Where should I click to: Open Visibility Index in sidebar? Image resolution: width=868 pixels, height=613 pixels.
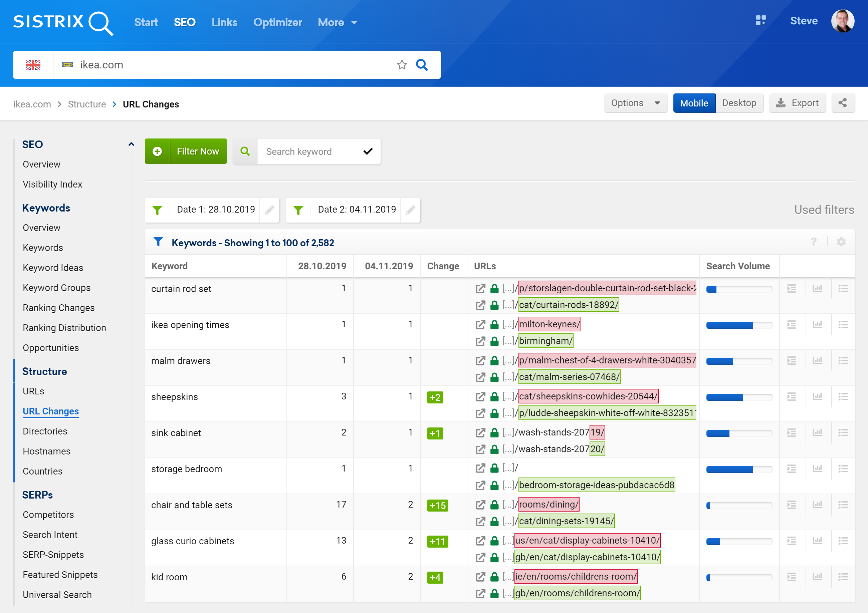pyautogui.click(x=52, y=185)
